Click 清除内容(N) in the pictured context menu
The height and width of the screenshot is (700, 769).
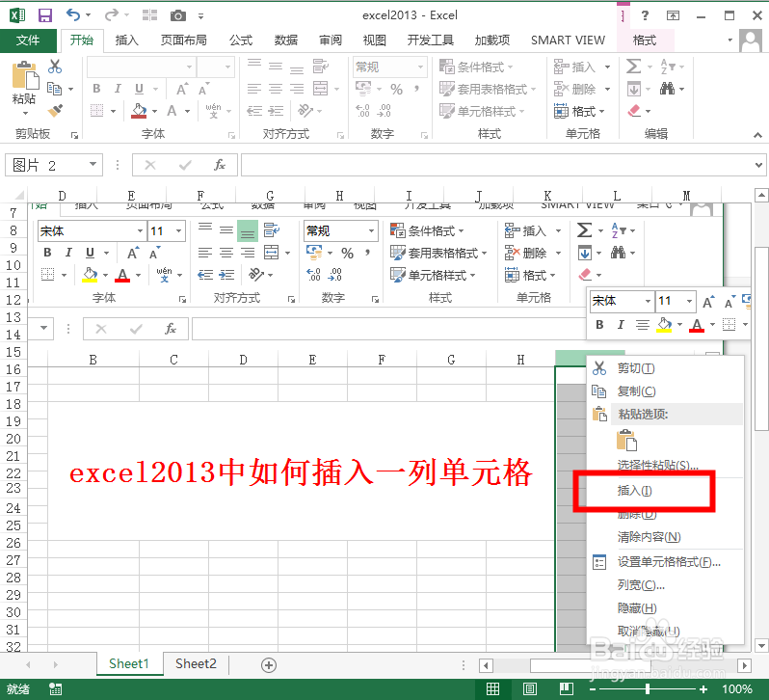click(x=649, y=537)
